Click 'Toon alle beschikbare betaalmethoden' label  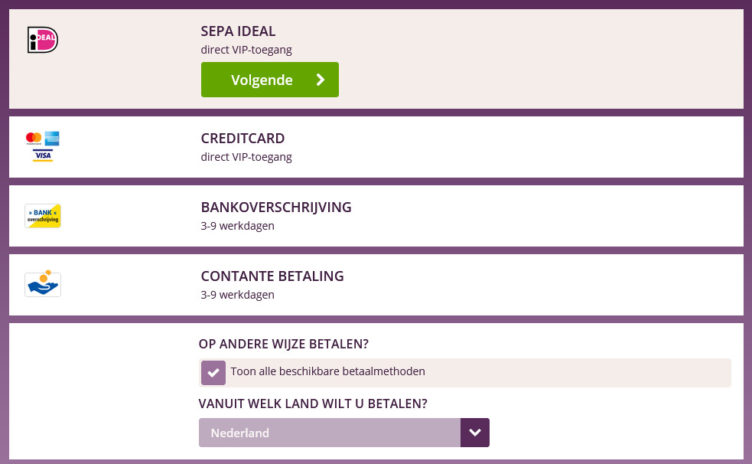328,372
